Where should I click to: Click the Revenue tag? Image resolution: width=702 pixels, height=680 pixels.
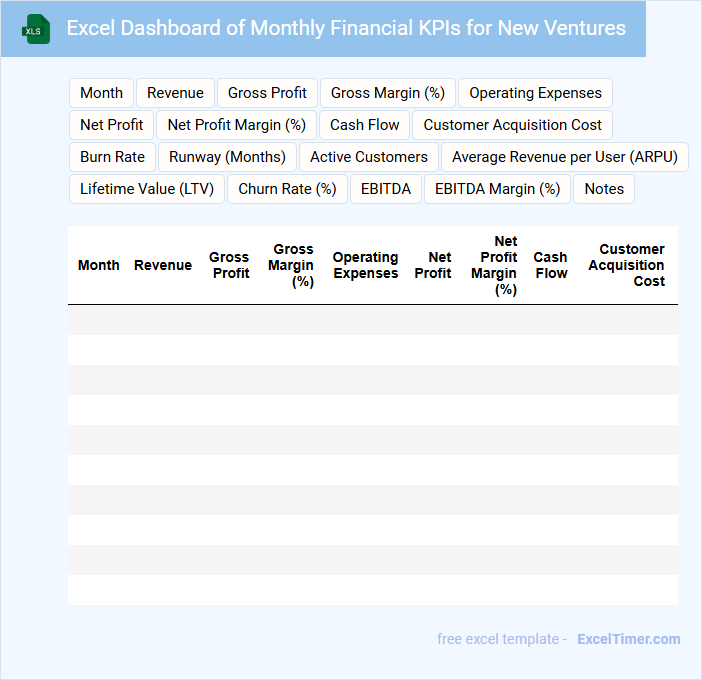tap(175, 93)
